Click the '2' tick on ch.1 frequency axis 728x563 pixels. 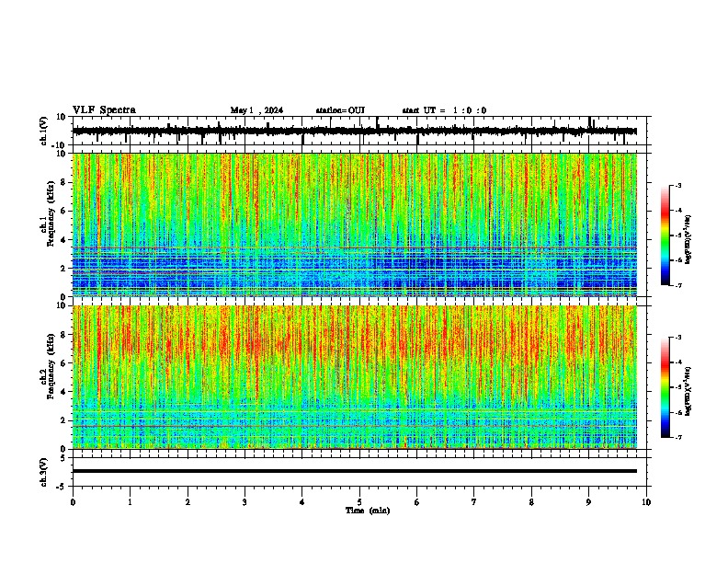click(x=64, y=269)
